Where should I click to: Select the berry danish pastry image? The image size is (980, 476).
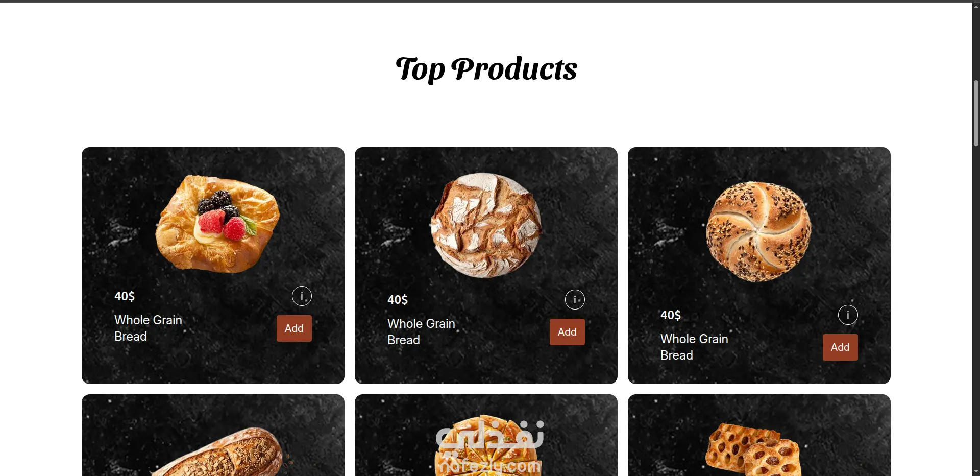(218, 223)
